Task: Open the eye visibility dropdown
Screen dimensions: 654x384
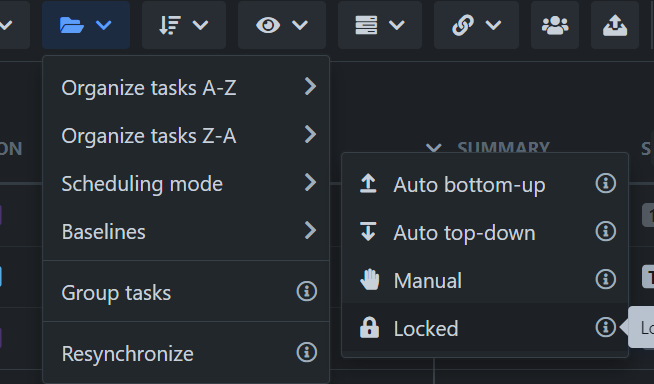Action: tap(282, 25)
